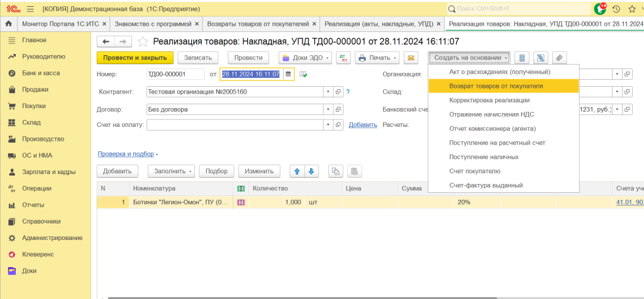This screenshot has height=299, width=644.
Task: Click the Подбор button
Action: point(216,171)
